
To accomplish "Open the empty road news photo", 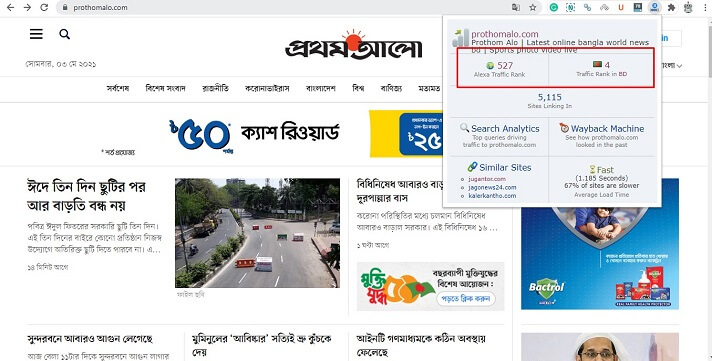I will [257, 232].
